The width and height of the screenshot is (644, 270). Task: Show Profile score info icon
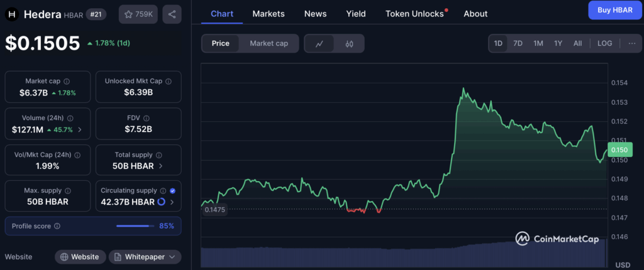(x=57, y=226)
